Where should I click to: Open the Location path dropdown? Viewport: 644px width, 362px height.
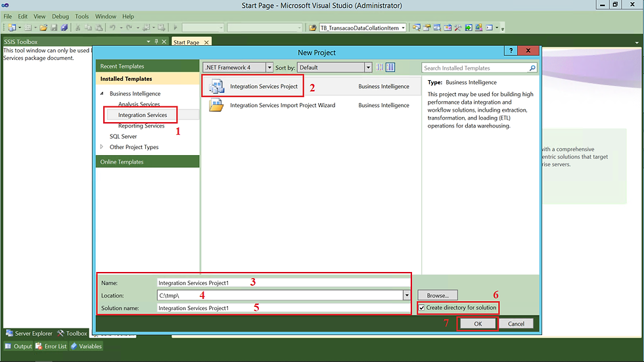tap(407, 295)
